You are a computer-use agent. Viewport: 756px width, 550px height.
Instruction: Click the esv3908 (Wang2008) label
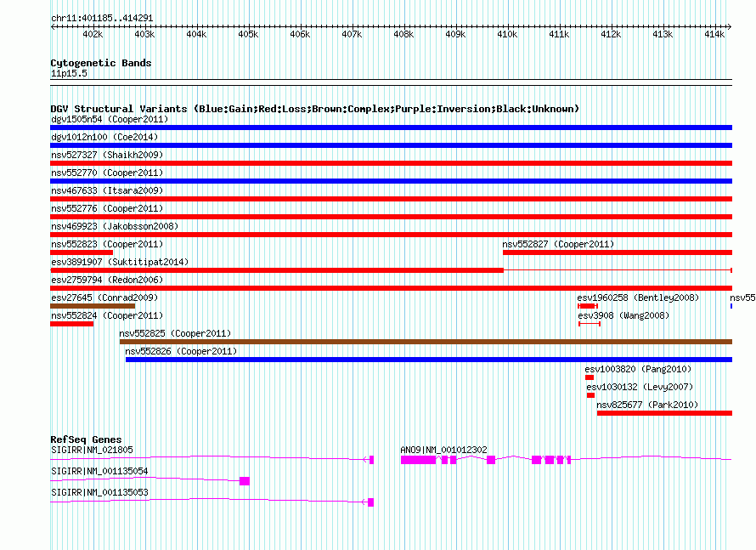coord(623,315)
